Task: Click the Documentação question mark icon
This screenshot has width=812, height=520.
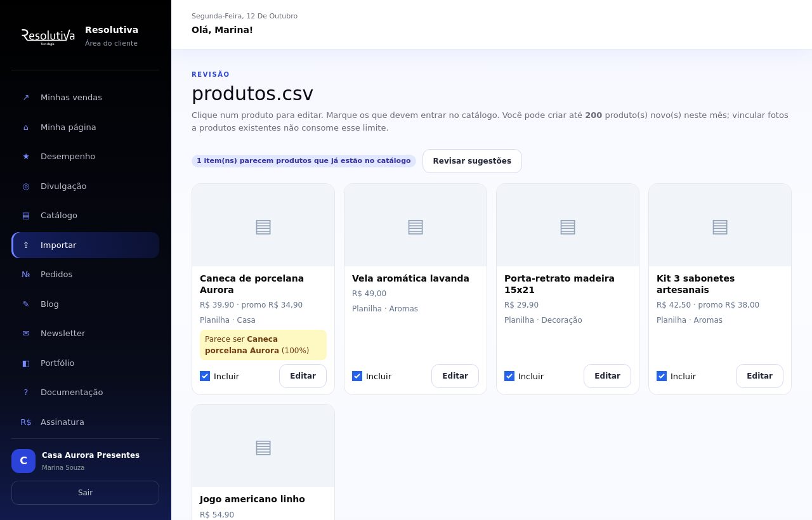Action: 26,393
